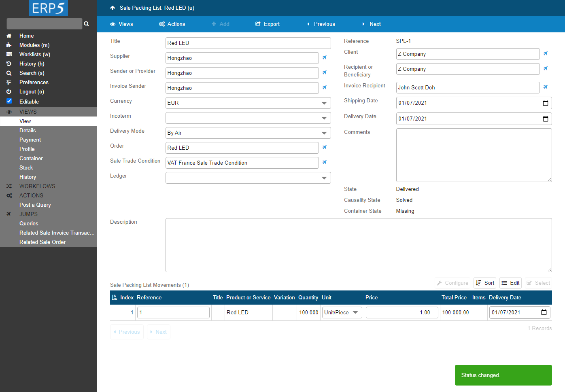The height and width of the screenshot is (392, 565).
Task: Click the Invoice Recipient John Scott Doh field
Action: tap(468, 87)
